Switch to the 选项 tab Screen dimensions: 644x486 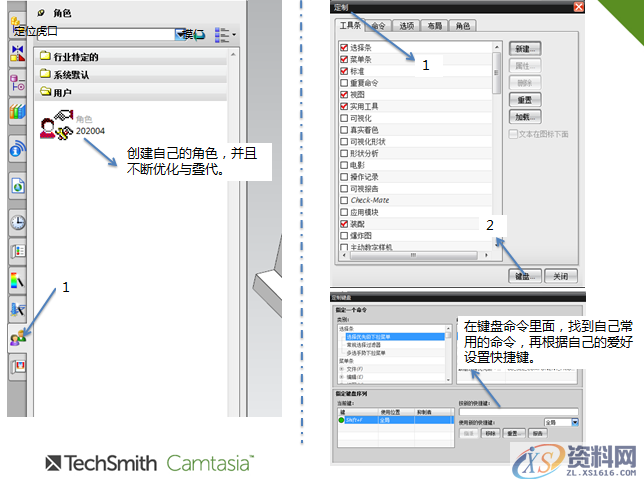406,26
